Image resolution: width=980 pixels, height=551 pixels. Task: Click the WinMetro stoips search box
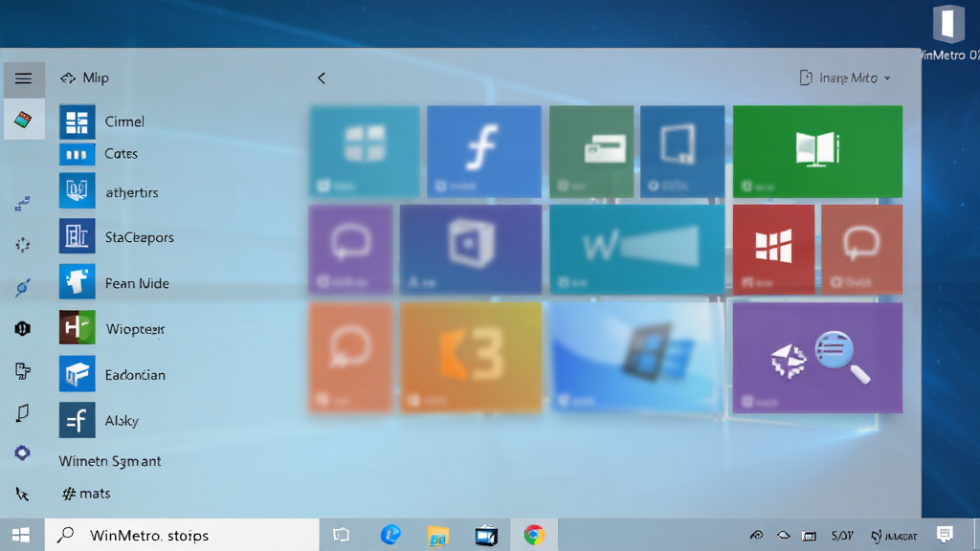[x=182, y=535]
